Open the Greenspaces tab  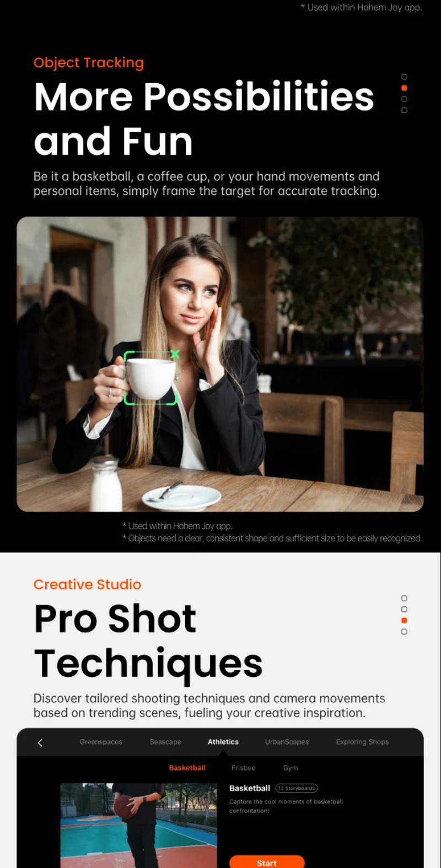pos(101,742)
